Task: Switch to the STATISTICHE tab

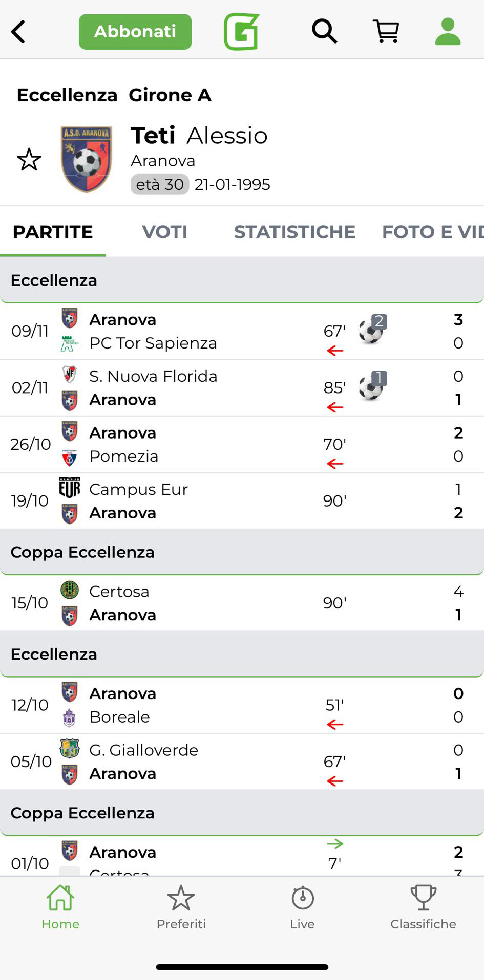Action: [294, 232]
